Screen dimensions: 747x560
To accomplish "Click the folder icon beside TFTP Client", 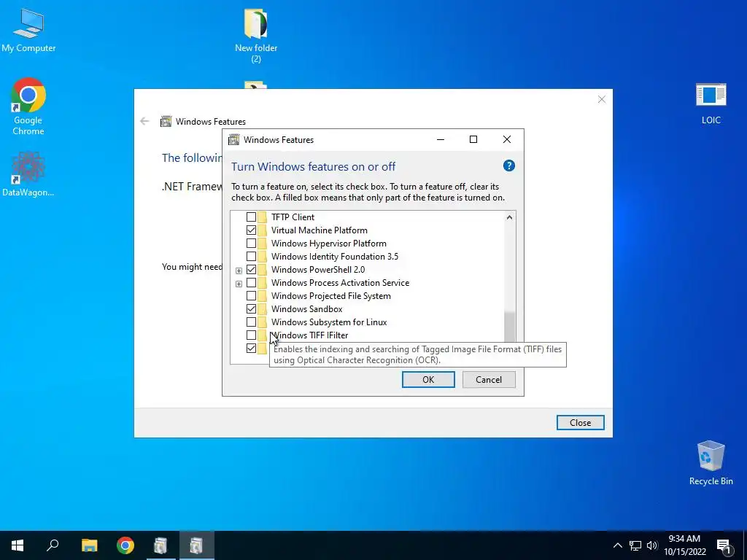I will (262, 217).
